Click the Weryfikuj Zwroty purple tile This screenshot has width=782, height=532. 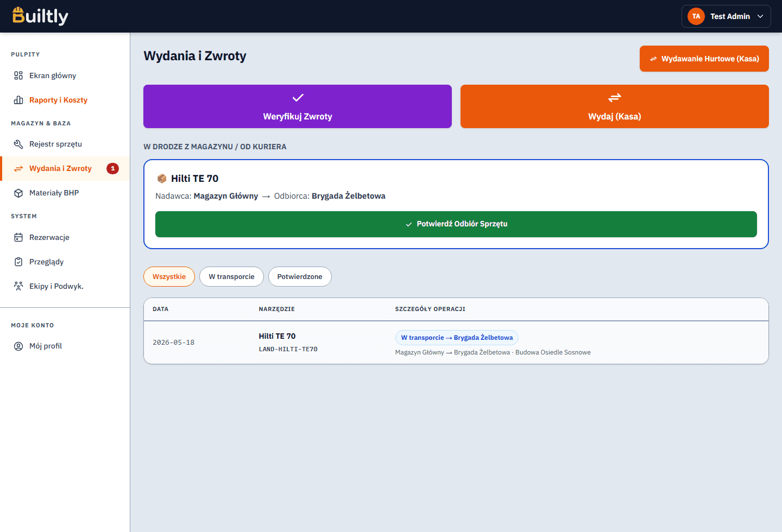[x=298, y=106]
